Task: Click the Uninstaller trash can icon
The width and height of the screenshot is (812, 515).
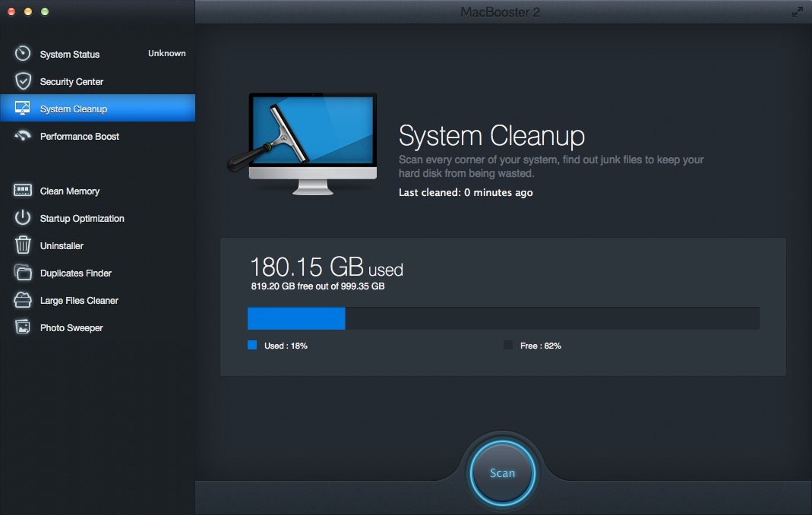Action: 23,245
